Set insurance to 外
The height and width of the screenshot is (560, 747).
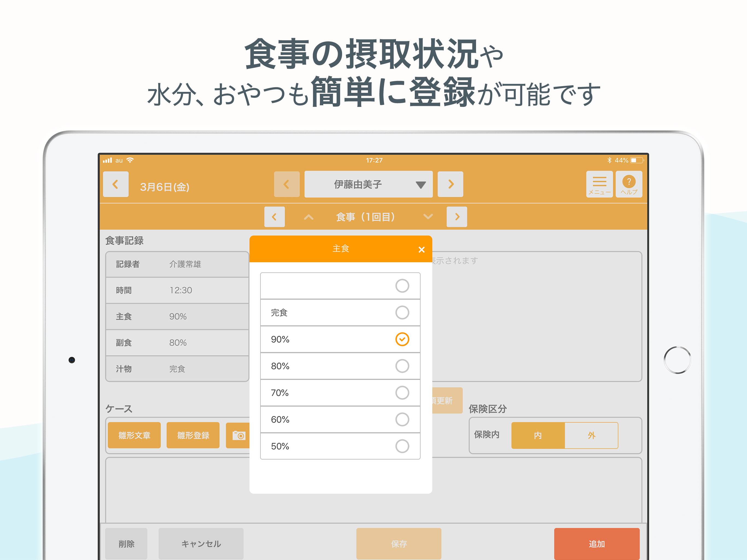[591, 435]
